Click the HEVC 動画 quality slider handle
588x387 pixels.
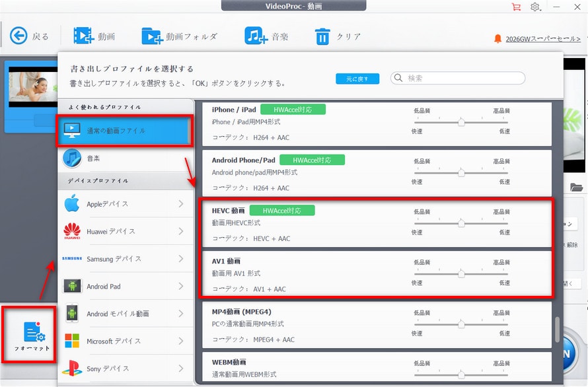[x=461, y=223]
